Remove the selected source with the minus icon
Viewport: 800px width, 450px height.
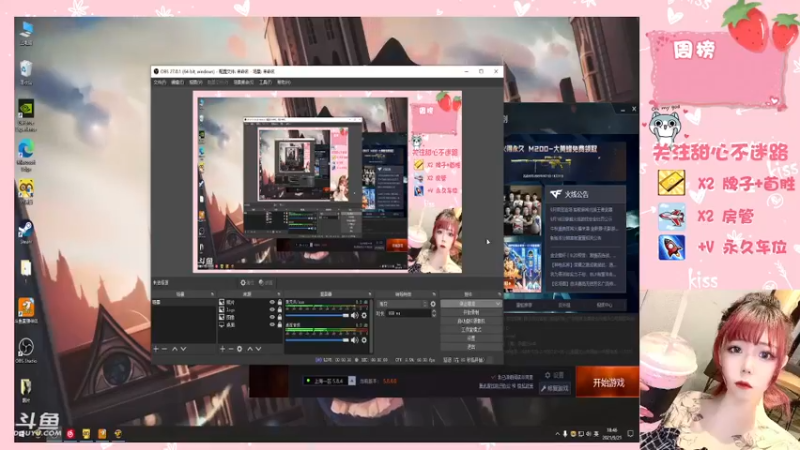coord(231,349)
